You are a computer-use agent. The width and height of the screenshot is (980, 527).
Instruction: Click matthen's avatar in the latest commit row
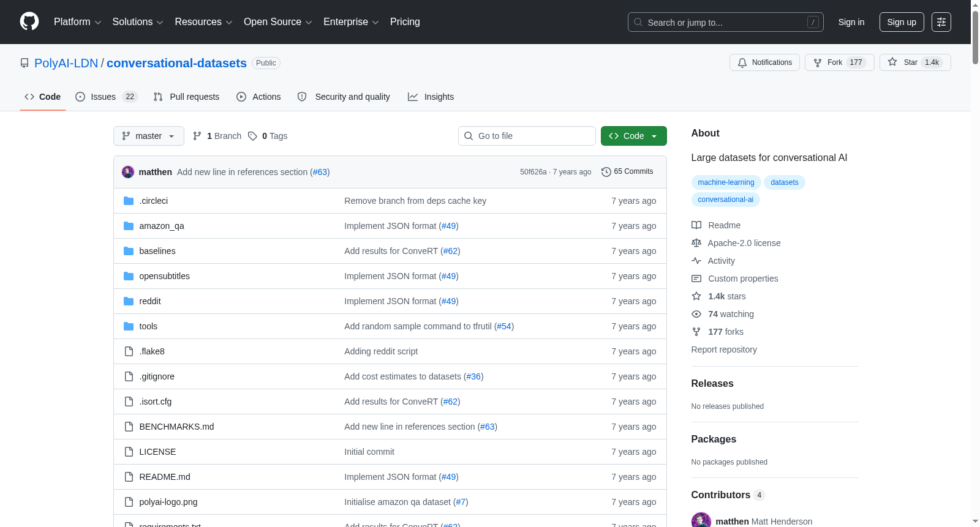coord(128,172)
